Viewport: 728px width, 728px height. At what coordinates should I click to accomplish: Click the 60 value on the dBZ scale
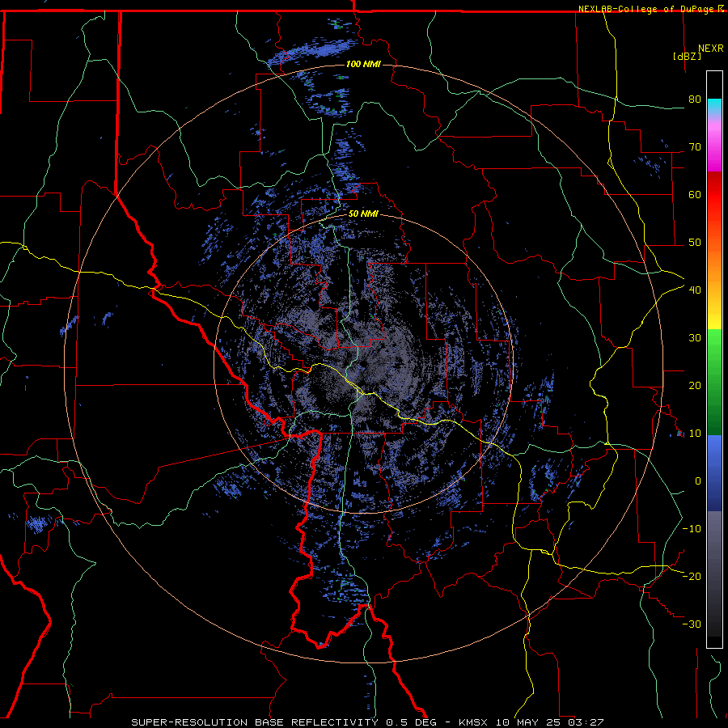pos(695,194)
